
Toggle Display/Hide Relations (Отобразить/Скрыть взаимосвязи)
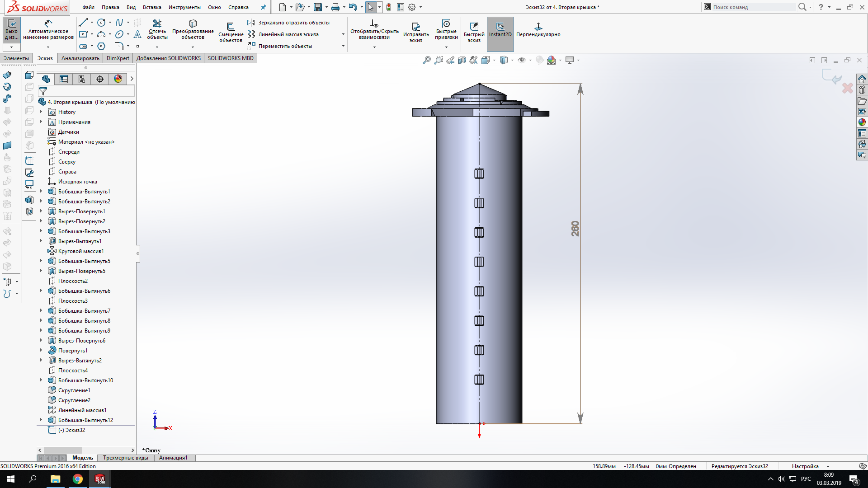coord(374,29)
